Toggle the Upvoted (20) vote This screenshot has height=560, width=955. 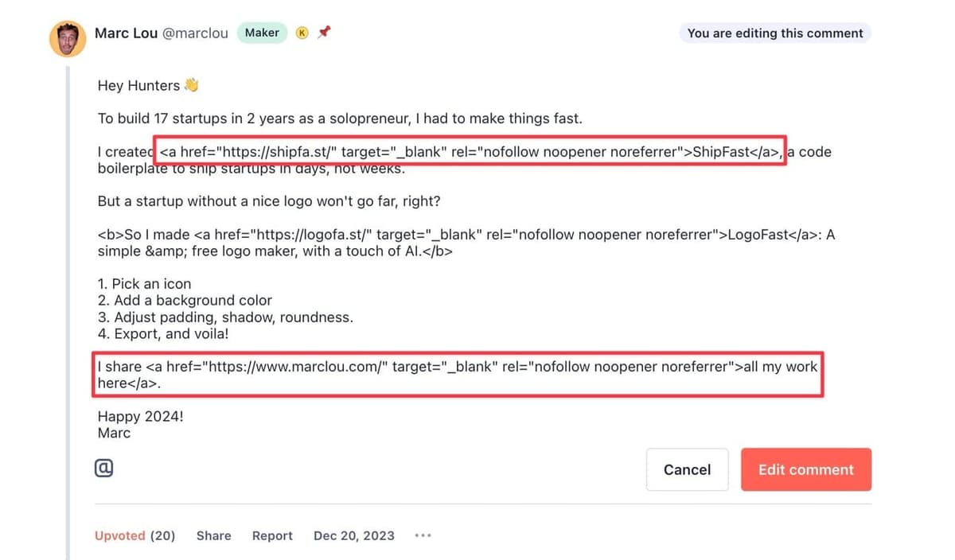[134, 535]
